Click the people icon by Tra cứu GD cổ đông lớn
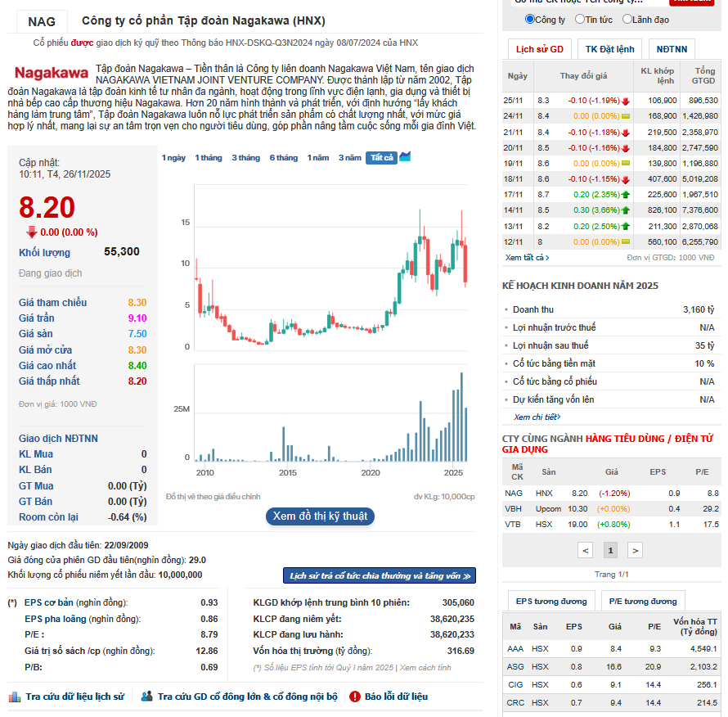Image resolution: width=728 pixels, height=717 pixels. [x=146, y=696]
